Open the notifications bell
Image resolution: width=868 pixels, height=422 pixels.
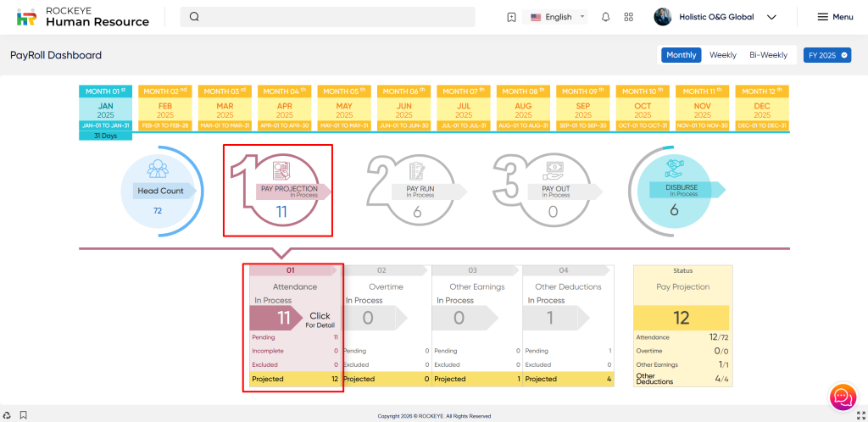coord(605,17)
